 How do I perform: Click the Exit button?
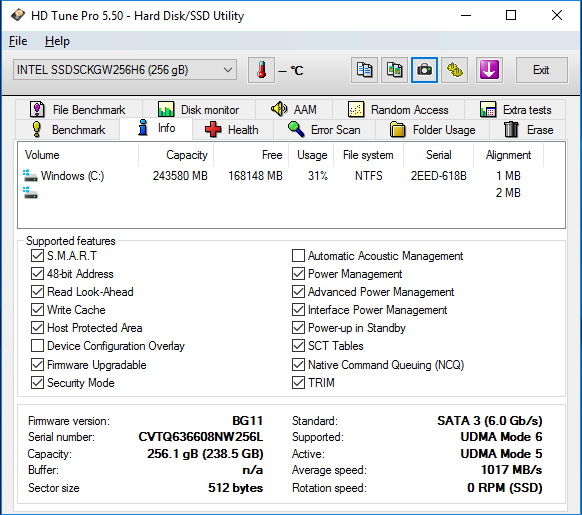point(541,70)
